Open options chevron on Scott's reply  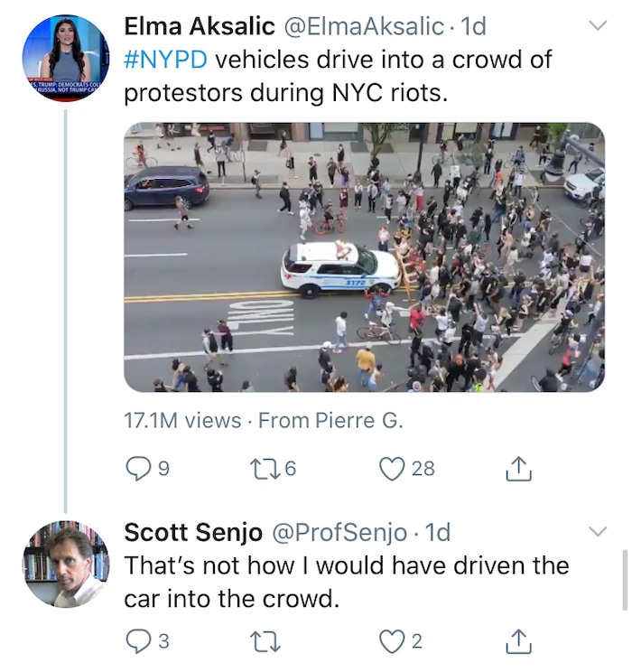pos(598,531)
